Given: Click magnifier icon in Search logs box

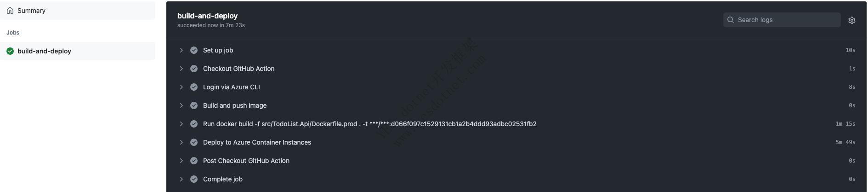Looking at the screenshot, I should [x=731, y=20].
